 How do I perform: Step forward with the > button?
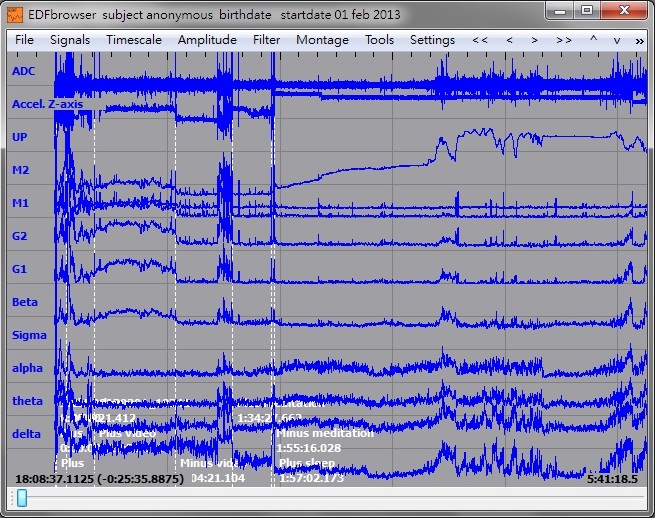coord(534,40)
